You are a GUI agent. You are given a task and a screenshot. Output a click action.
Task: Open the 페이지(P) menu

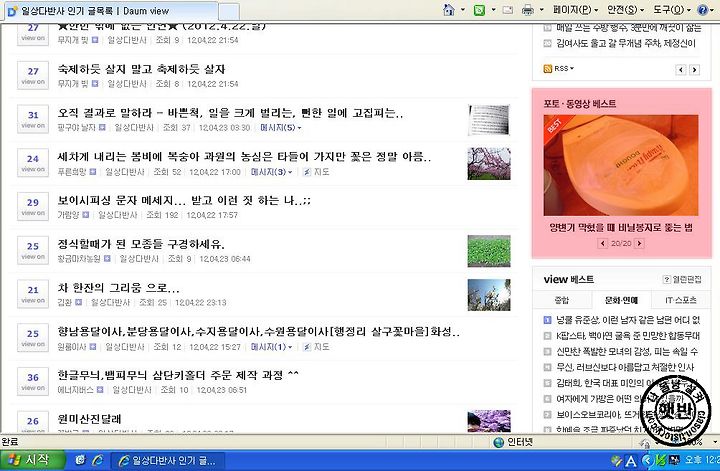click(x=575, y=10)
